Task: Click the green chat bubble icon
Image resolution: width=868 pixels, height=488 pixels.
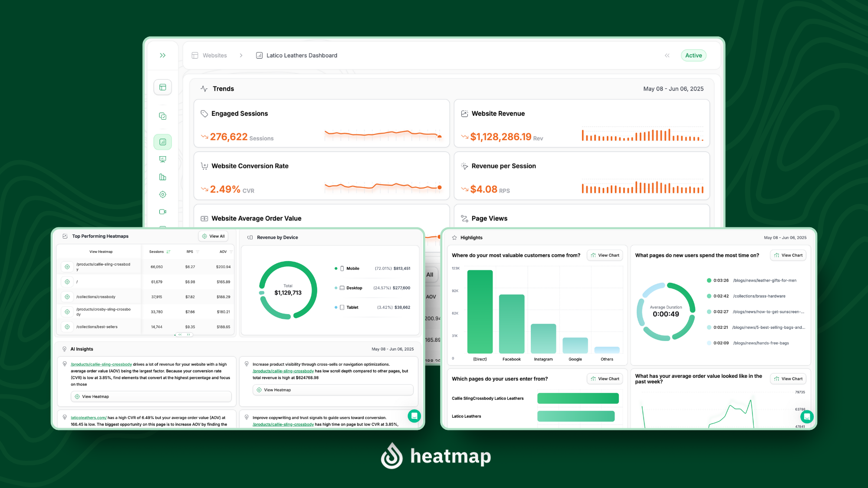Action: pyautogui.click(x=414, y=416)
